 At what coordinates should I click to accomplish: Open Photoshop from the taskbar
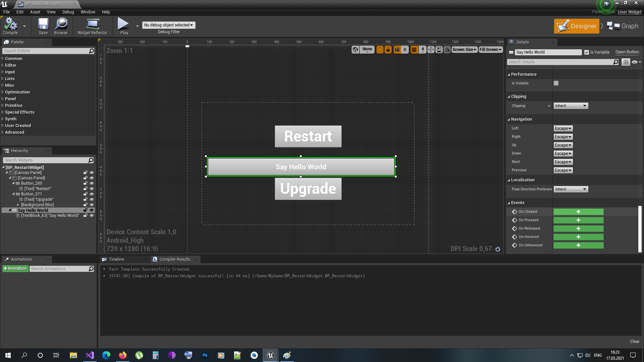click(x=205, y=355)
